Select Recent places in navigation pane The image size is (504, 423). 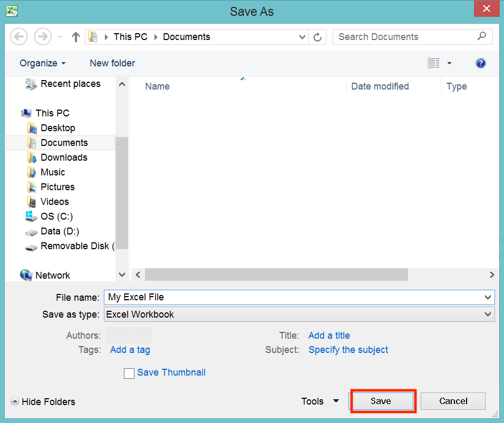point(63,84)
